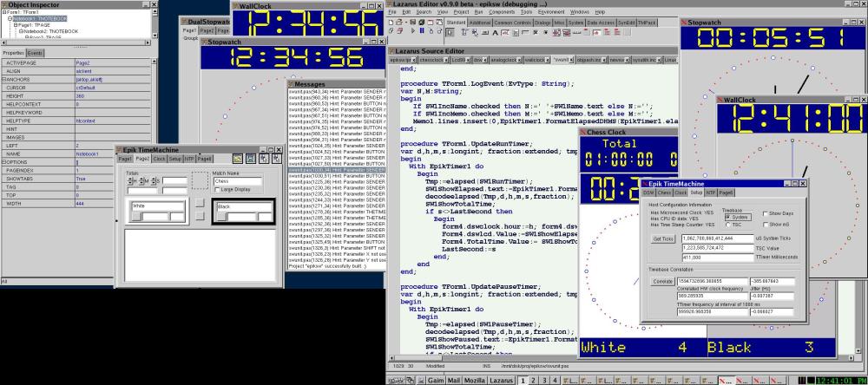Select the TMainMenu component icon
This screenshot has height=385, width=868.
[464, 32]
